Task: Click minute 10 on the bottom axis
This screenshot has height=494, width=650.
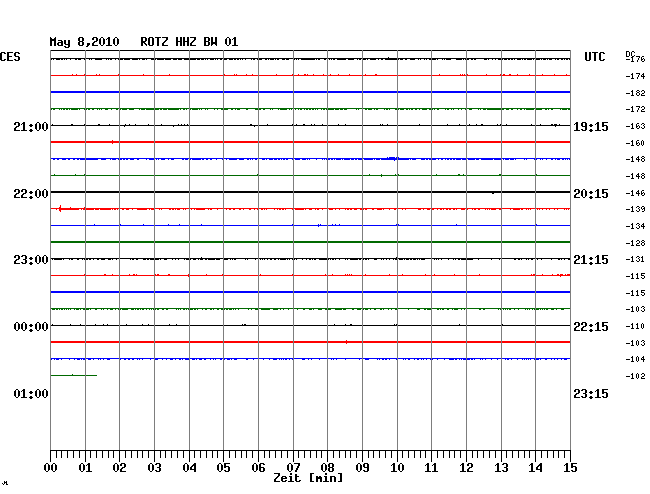Action: (x=397, y=468)
